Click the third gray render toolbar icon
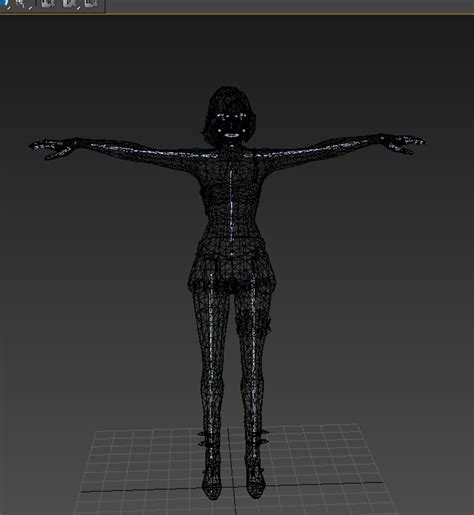 tap(48, 3)
